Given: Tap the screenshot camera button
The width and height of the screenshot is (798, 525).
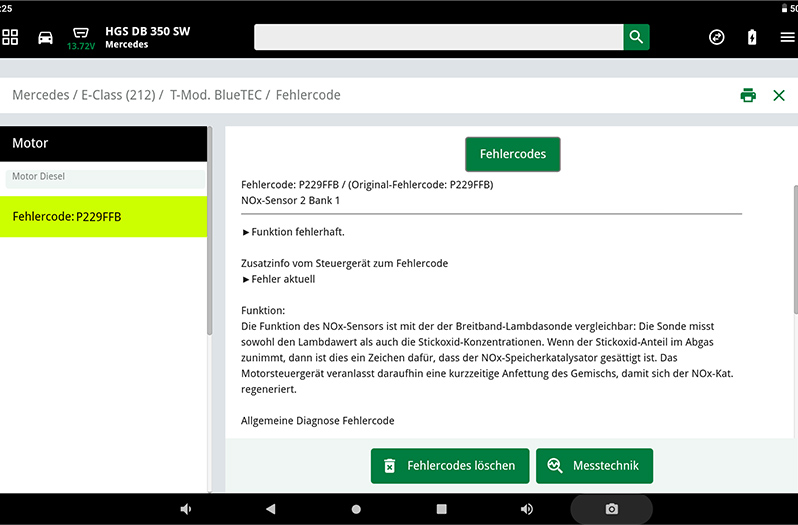Looking at the screenshot, I should [611, 509].
